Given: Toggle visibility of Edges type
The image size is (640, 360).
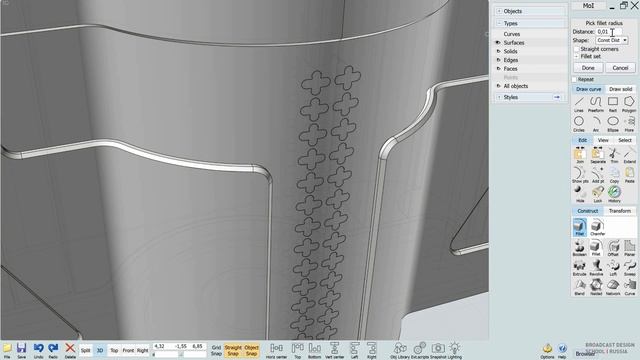Looking at the screenshot, I should click(498, 60).
